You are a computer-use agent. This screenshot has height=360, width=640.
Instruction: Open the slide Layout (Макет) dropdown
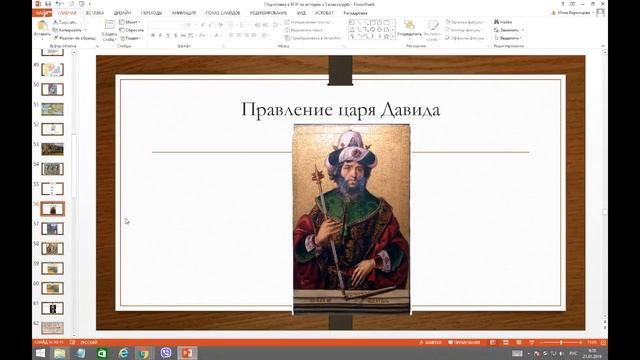point(130,22)
